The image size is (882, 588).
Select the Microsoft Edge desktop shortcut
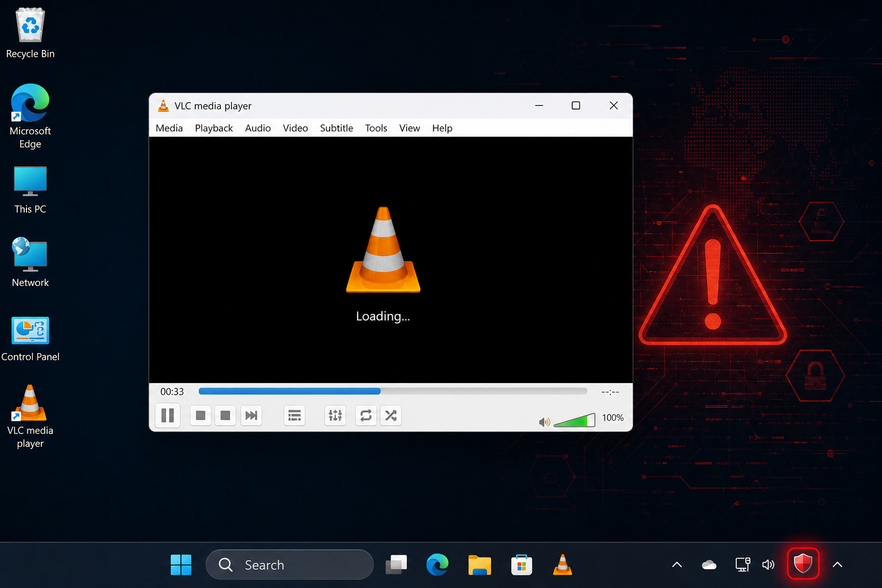(30, 117)
